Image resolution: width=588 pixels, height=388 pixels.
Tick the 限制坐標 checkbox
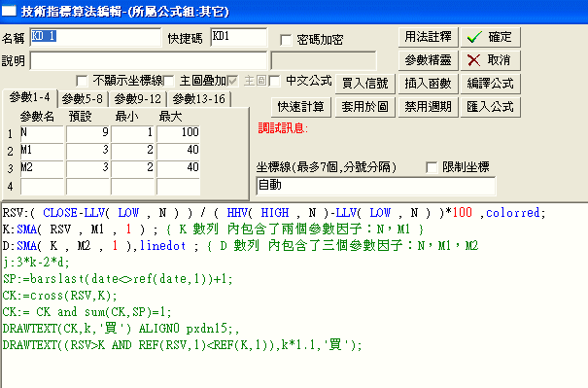[432, 167]
